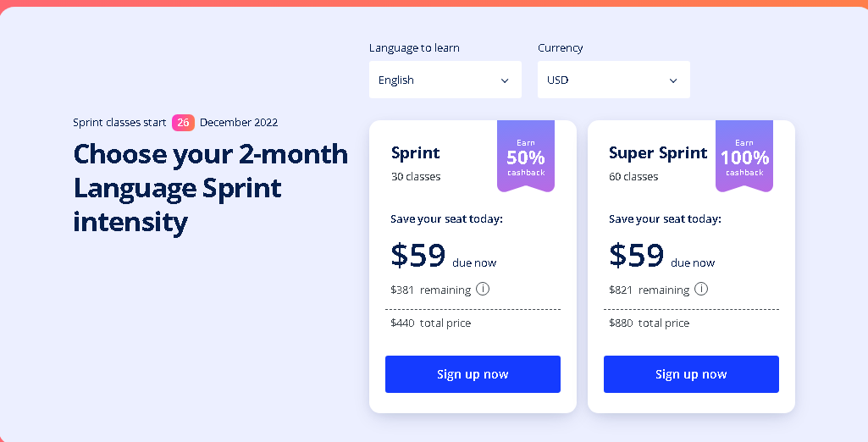868x442 pixels.
Task: Select the 100% cashback ribbon badge
Action: [744, 157]
